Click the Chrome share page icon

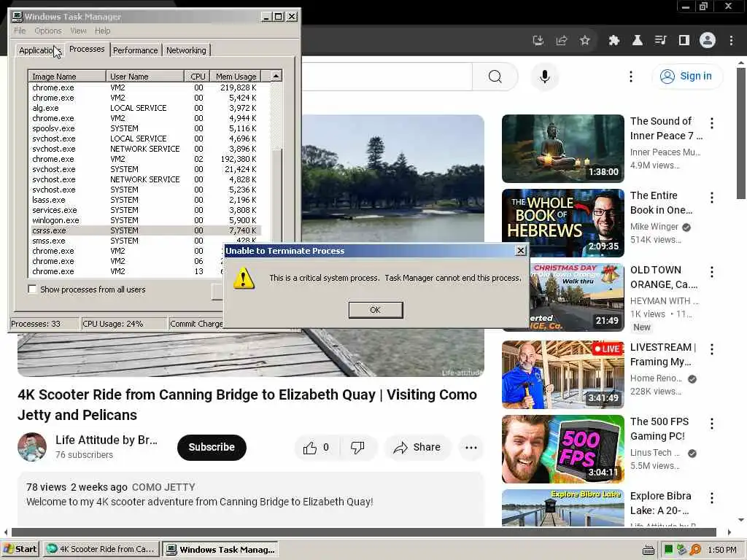tap(562, 41)
